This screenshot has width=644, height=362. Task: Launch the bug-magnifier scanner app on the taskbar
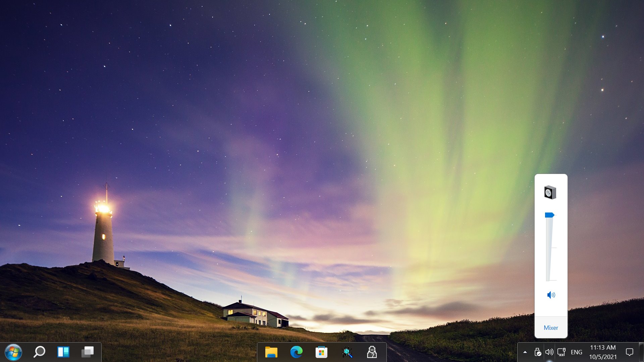tap(347, 352)
